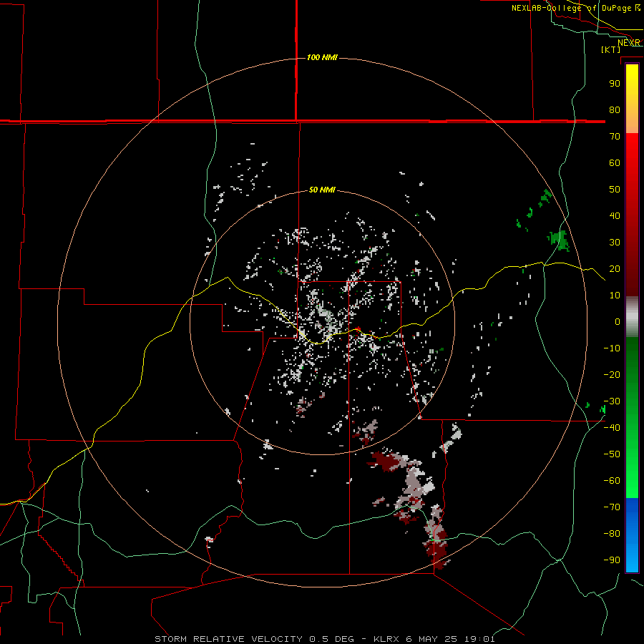Screen dimensions: 644x644
Task: Click the positive 90 scale value
Action: (x=615, y=84)
